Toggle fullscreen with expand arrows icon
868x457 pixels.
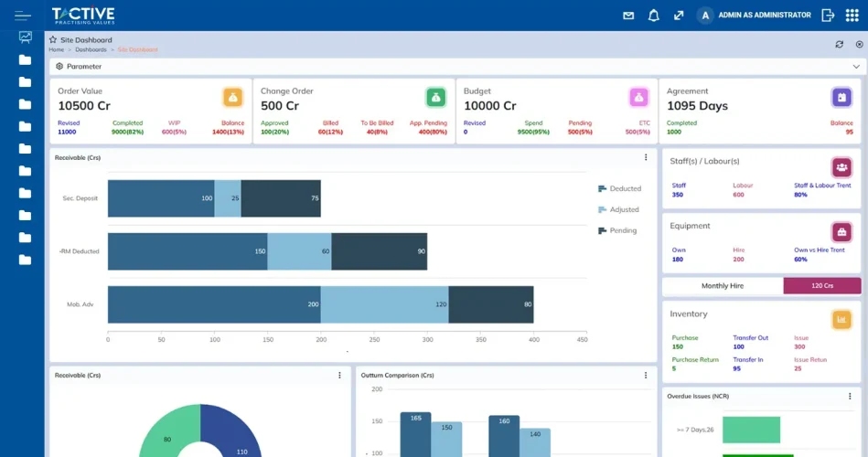[x=679, y=16]
